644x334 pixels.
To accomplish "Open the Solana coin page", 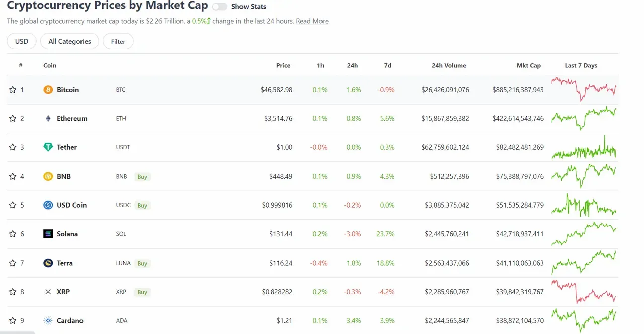I will [67, 234].
